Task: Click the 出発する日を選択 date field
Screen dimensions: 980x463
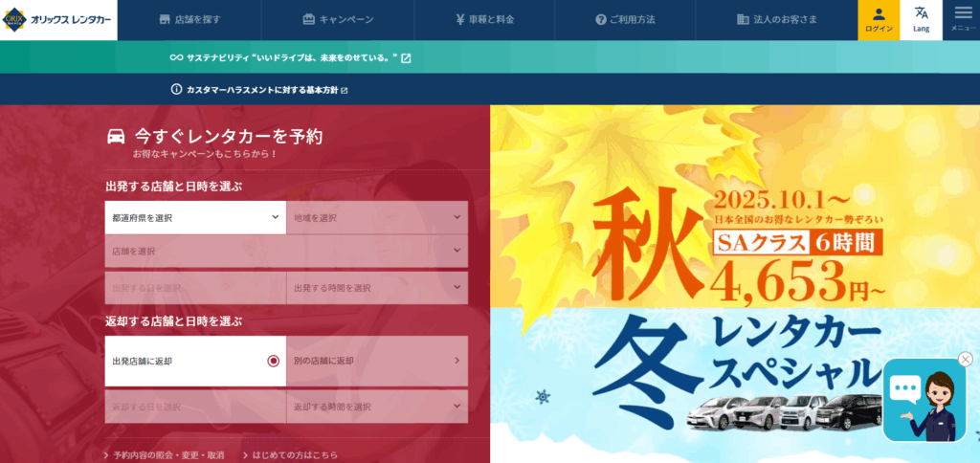Action: coord(195,288)
